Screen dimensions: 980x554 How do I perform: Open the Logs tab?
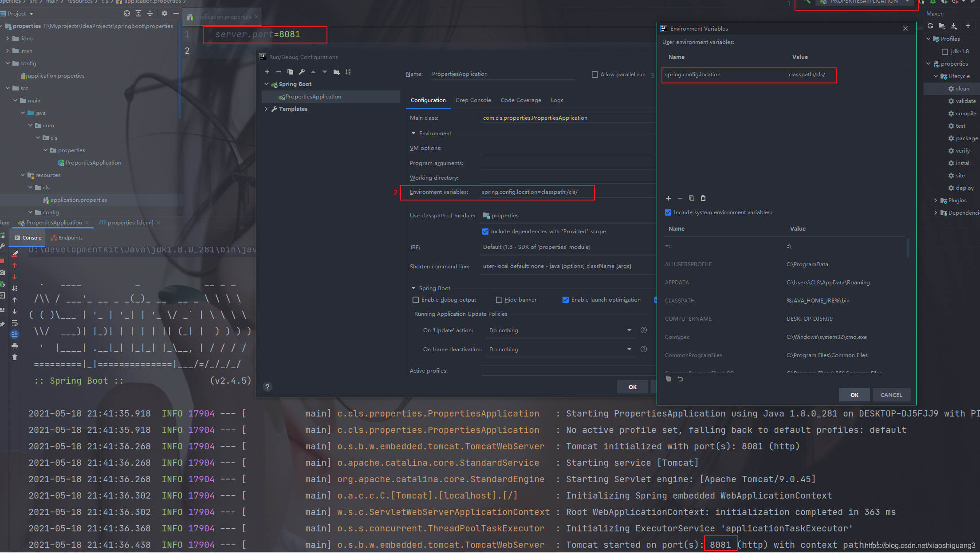click(557, 100)
